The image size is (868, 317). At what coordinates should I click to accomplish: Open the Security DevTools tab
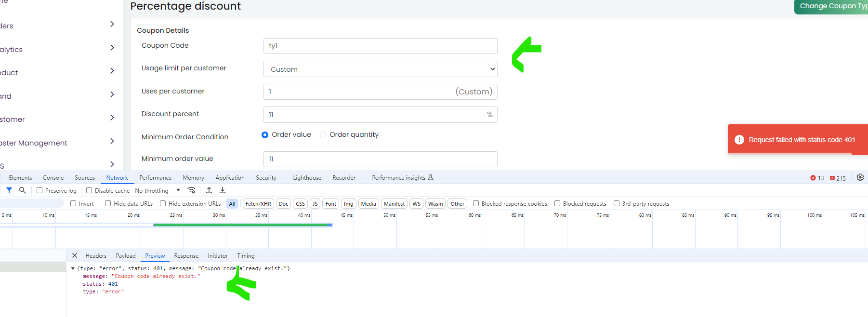[266, 178]
